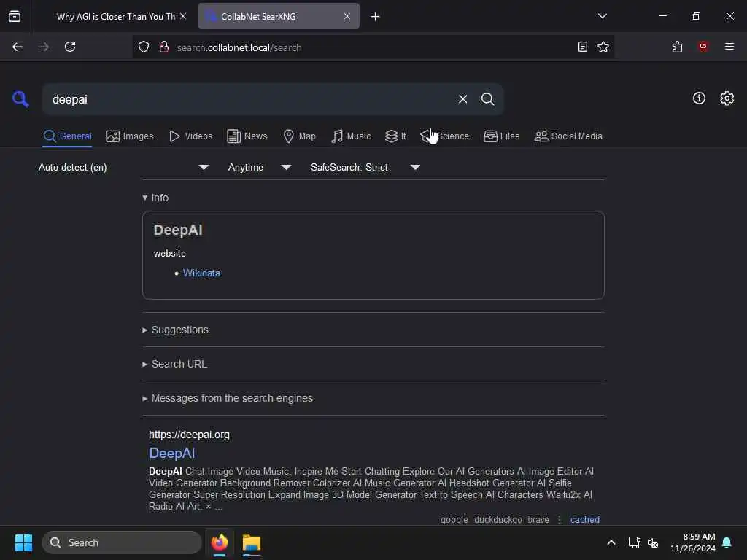Click the SearXNG magnifier logo
Image resolution: width=747 pixels, height=560 pixels.
[20, 99]
